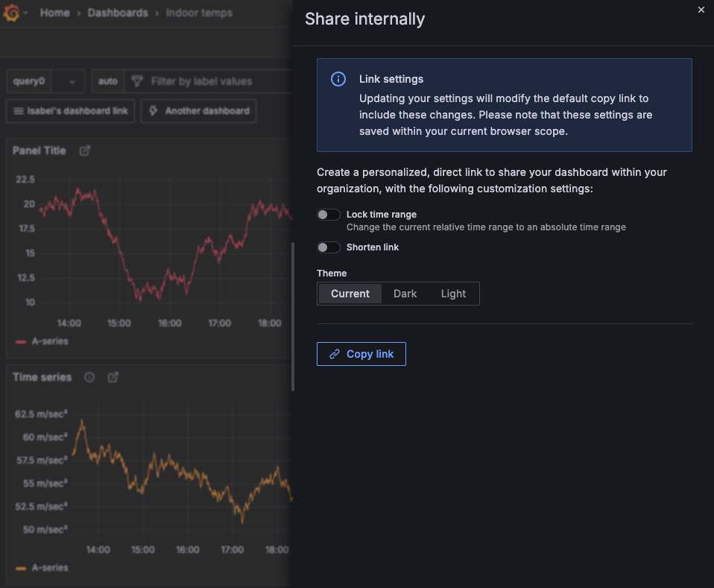The image size is (714, 588).
Task: Close the Share internally drawer
Action: click(701, 10)
